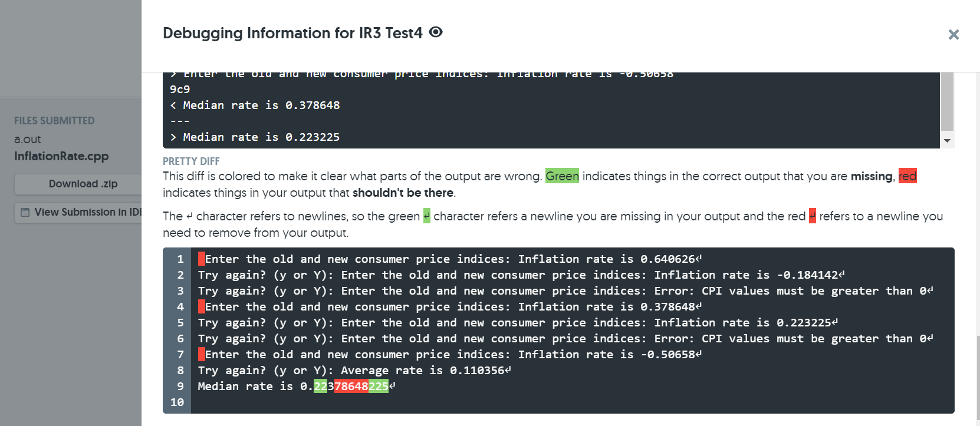Click the red block before line 7 output
Screen dimensions: 980x426
coord(201,354)
